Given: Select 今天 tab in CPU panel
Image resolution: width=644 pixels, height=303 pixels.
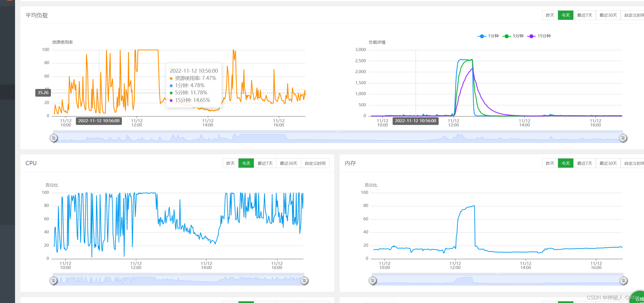Looking at the screenshot, I should click(246, 163).
